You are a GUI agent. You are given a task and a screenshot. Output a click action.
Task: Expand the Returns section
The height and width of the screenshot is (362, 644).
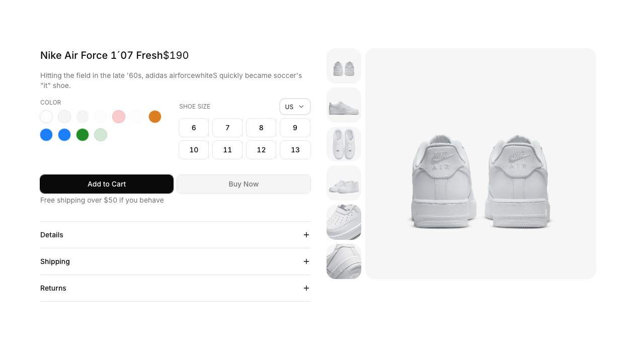(x=175, y=288)
